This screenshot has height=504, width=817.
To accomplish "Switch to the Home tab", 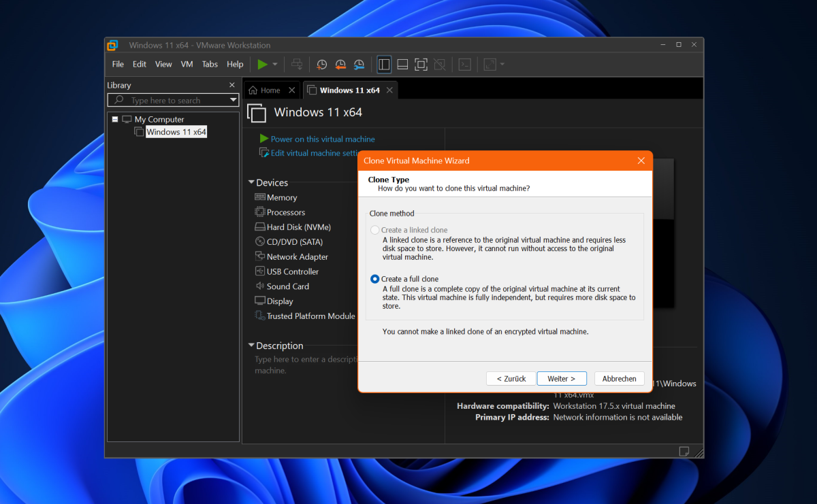I will point(266,89).
